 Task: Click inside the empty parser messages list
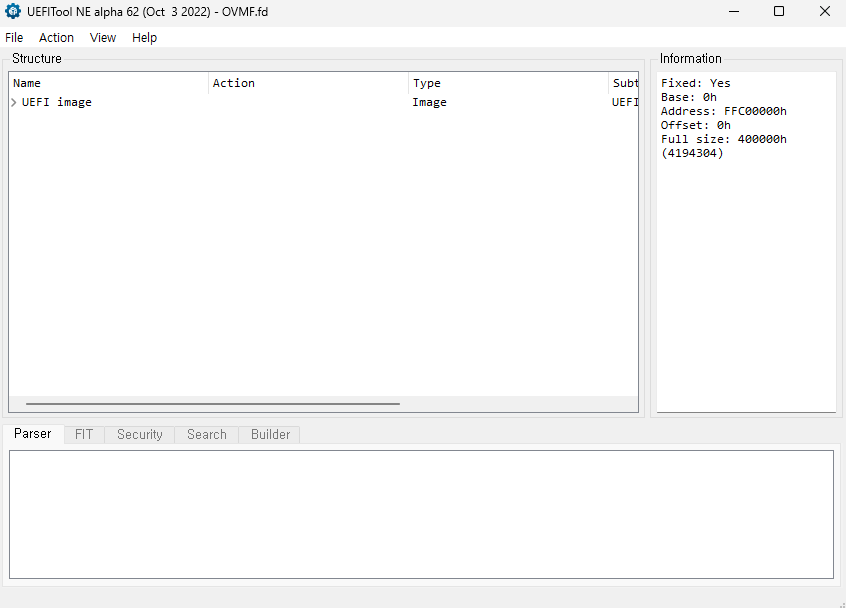coord(420,513)
